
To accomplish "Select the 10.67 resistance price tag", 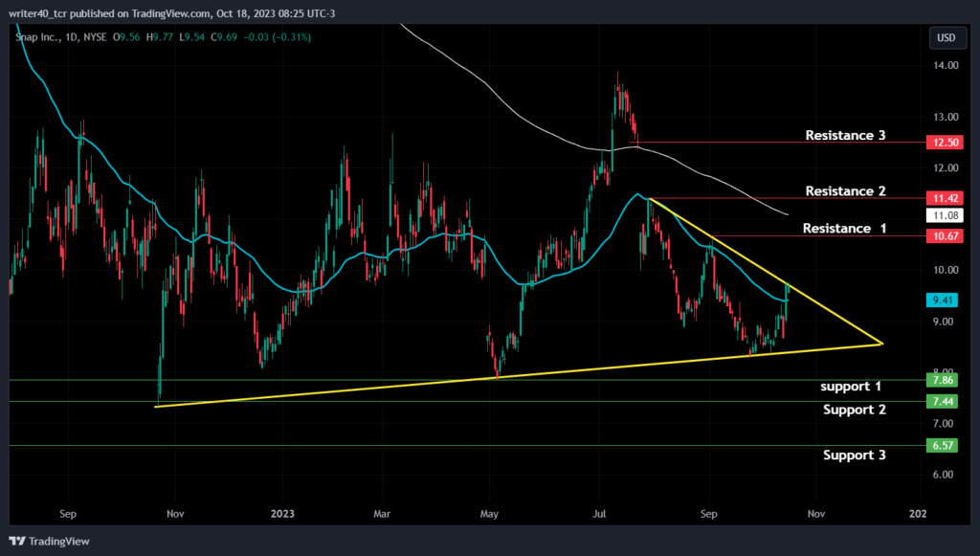I will pyautogui.click(x=945, y=236).
